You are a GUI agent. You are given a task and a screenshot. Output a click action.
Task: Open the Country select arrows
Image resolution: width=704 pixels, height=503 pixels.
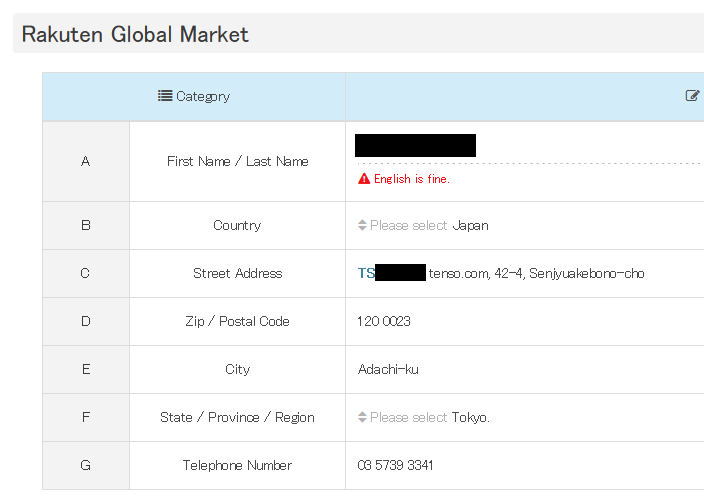coord(362,225)
